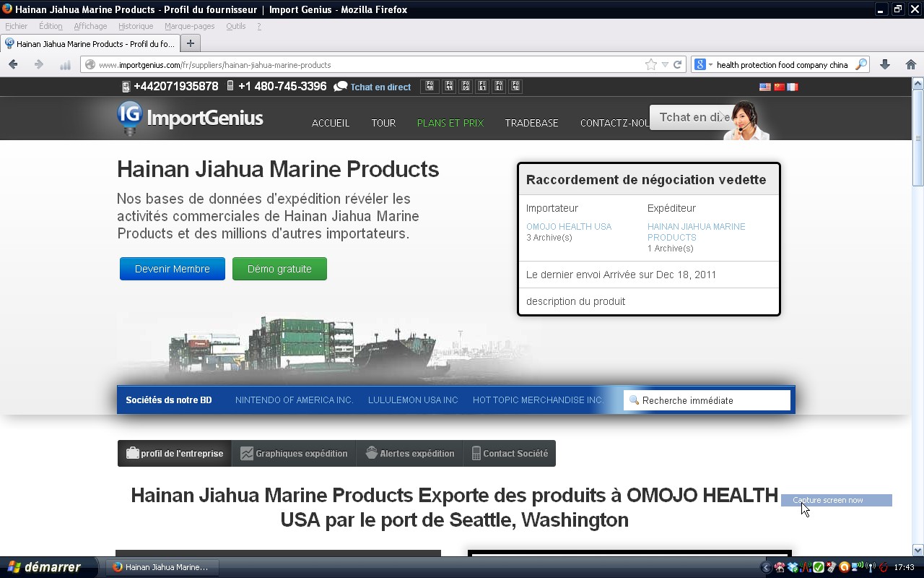Open the Fichier menu
Image resolution: width=924 pixels, height=578 pixels.
[16, 26]
